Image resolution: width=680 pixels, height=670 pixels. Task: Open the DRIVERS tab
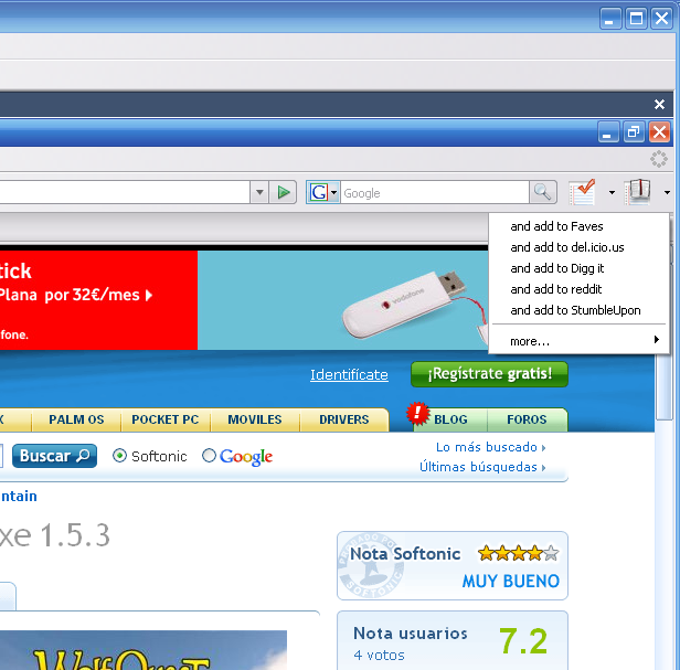pos(344,419)
